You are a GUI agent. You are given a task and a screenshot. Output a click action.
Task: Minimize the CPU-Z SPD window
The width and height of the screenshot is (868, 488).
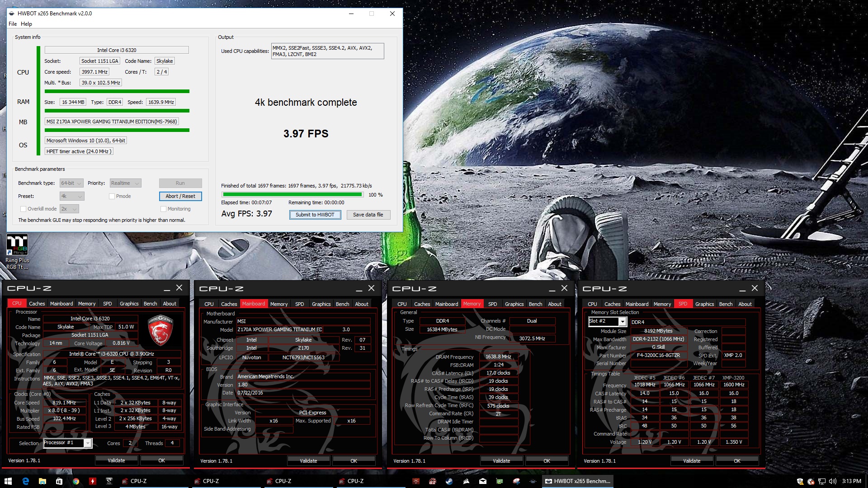pos(742,289)
